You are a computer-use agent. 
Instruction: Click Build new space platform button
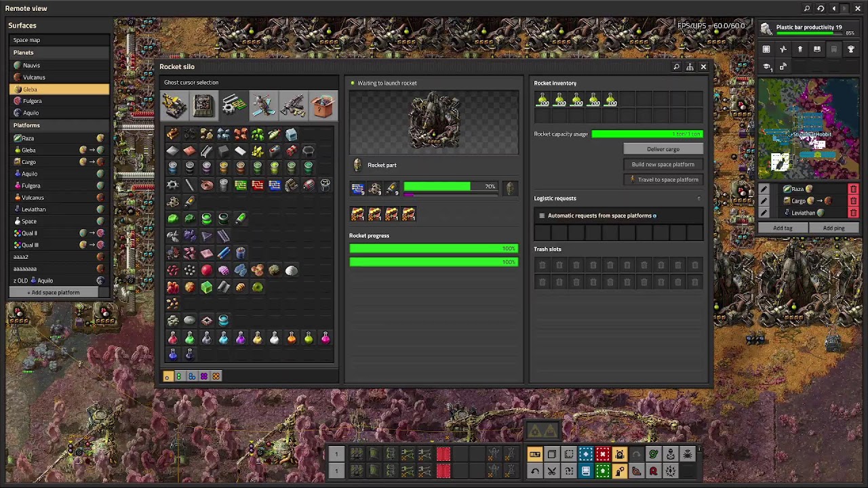point(663,164)
